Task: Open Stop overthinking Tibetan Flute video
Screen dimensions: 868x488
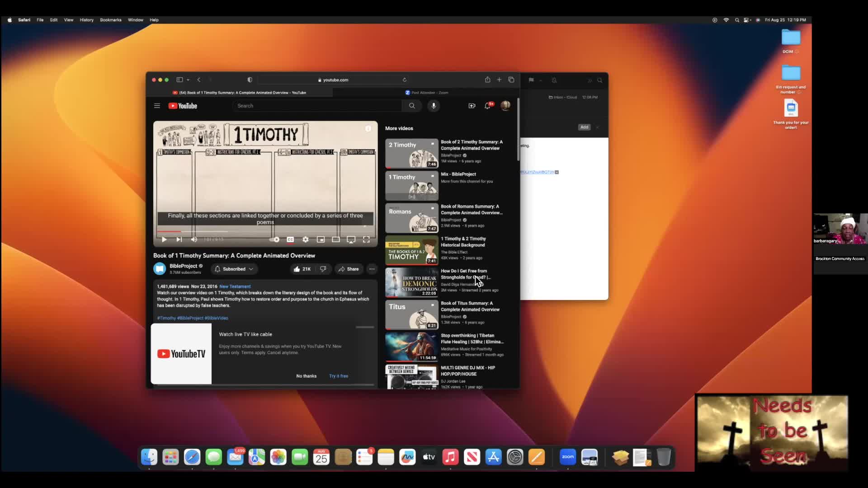Action: click(472, 338)
